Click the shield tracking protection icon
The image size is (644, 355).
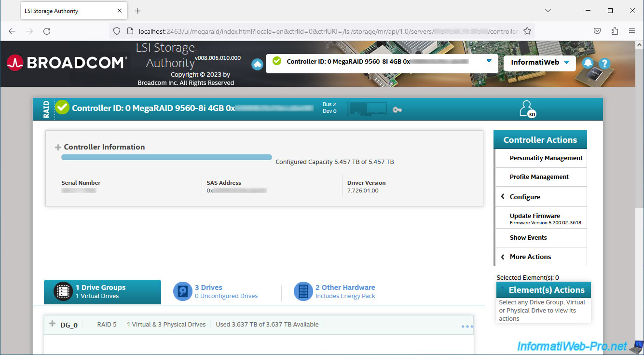tap(116, 31)
